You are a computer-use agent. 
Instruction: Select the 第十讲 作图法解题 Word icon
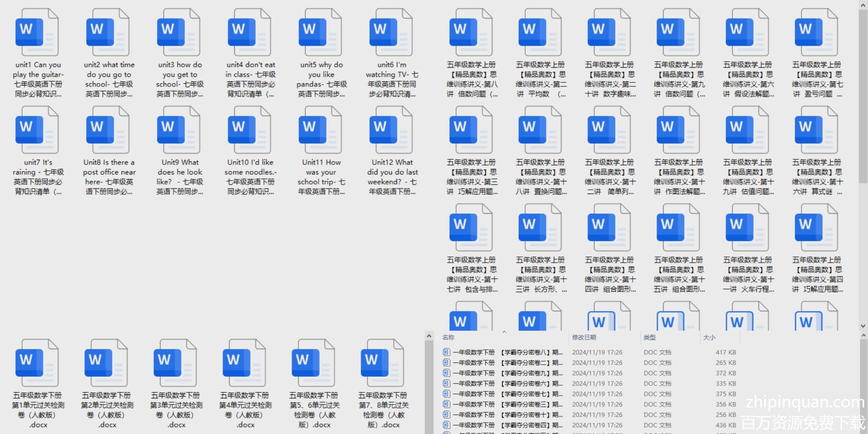(678, 130)
